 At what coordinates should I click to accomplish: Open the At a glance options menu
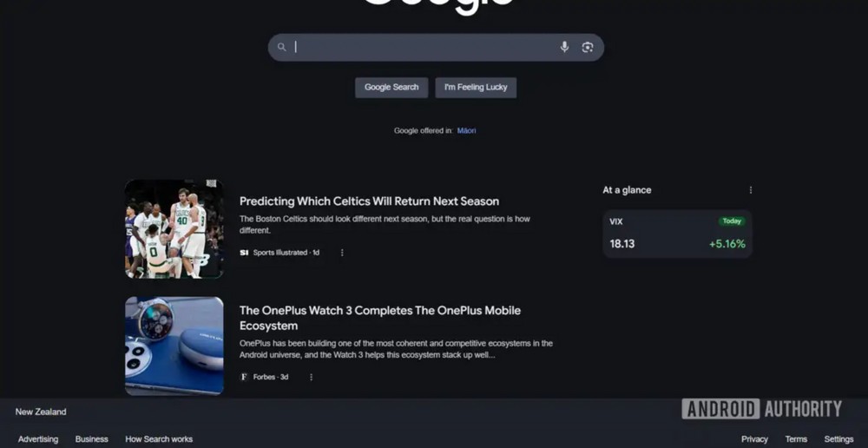click(x=751, y=190)
